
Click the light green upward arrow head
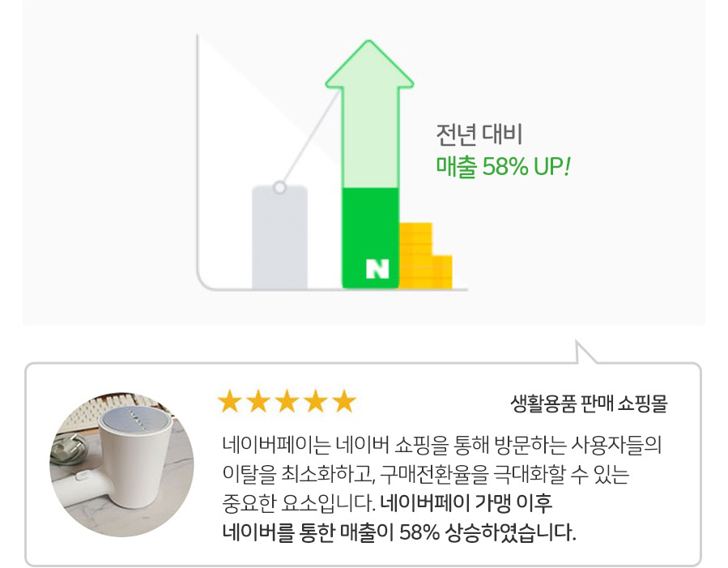point(369,66)
